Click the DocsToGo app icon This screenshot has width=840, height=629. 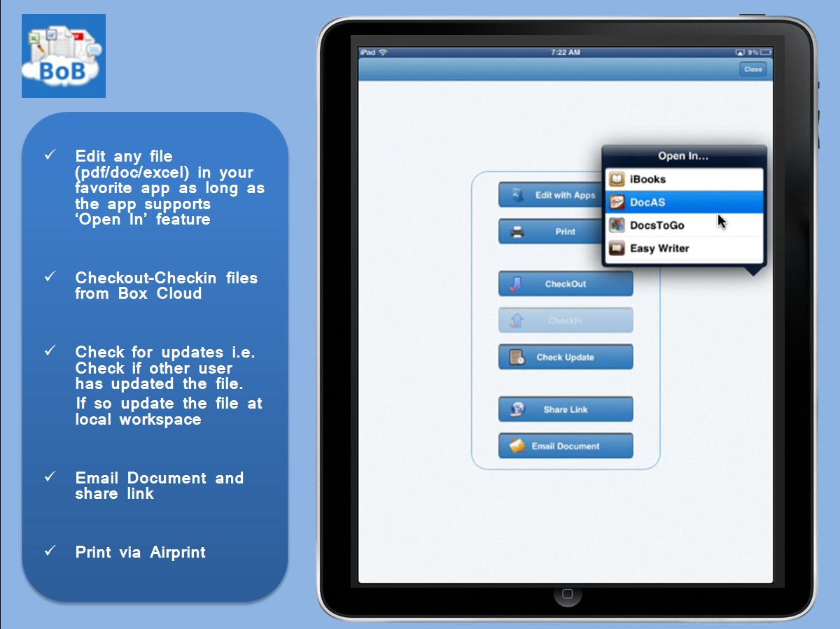(x=617, y=225)
